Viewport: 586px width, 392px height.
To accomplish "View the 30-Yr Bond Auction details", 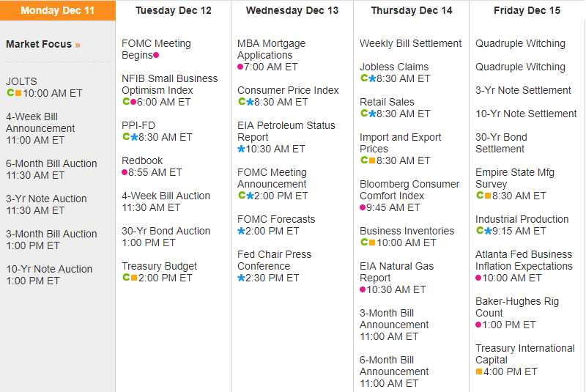I will pyautogui.click(x=166, y=231).
